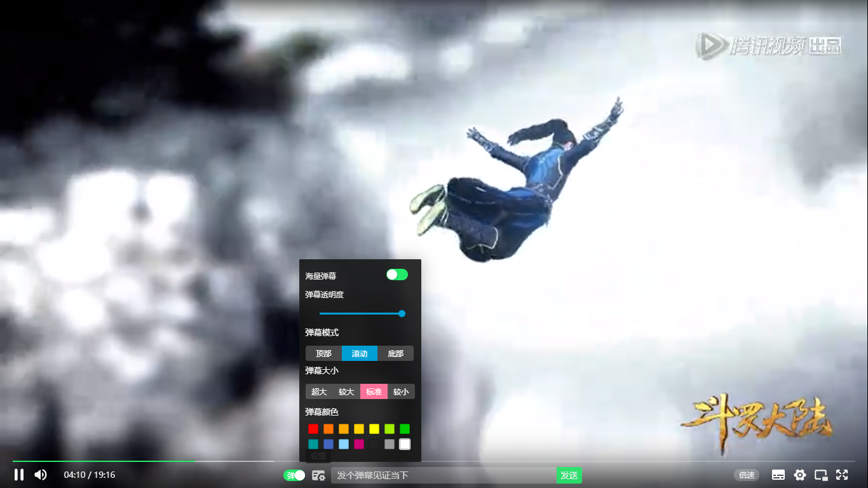
Task: Pick the amber danmaku color
Action: pyautogui.click(x=344, y=429)
